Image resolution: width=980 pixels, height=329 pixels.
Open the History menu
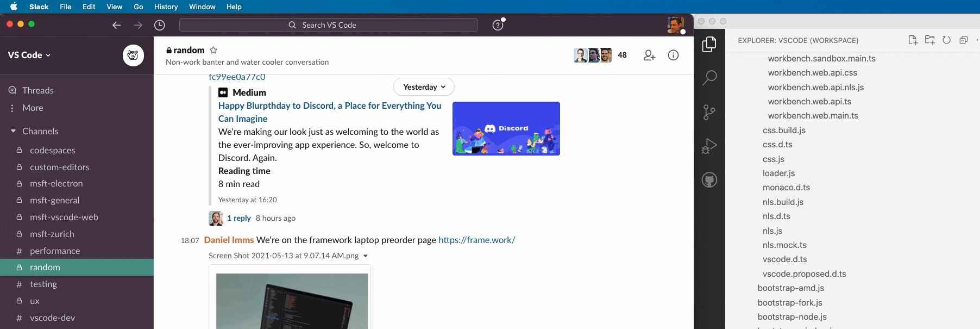[x=166, y=7]
